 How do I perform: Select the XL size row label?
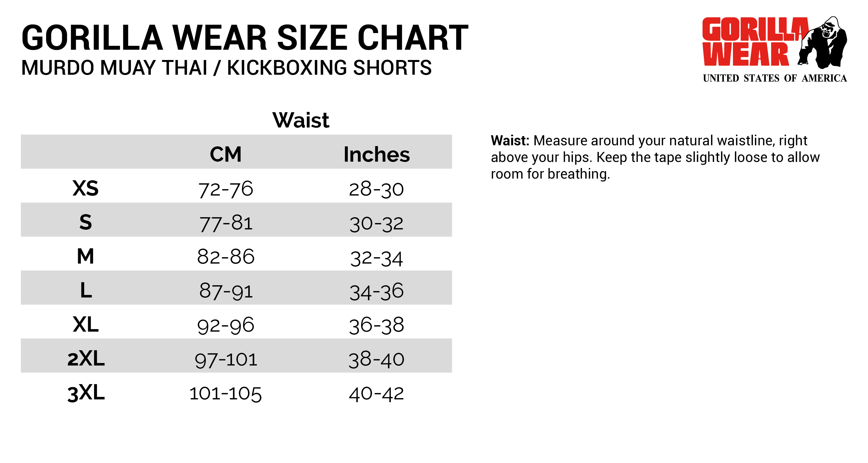click(x=86, y=324)
